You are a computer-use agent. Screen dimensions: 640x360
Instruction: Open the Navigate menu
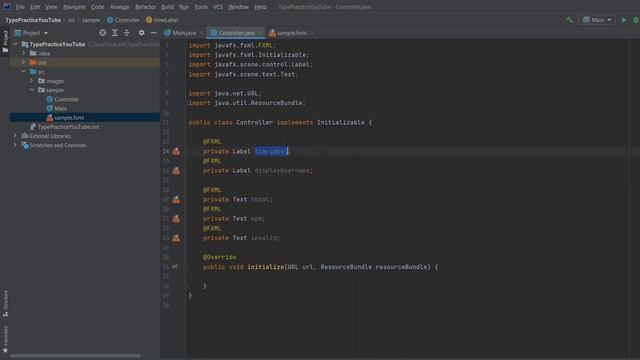coord(74,7)
